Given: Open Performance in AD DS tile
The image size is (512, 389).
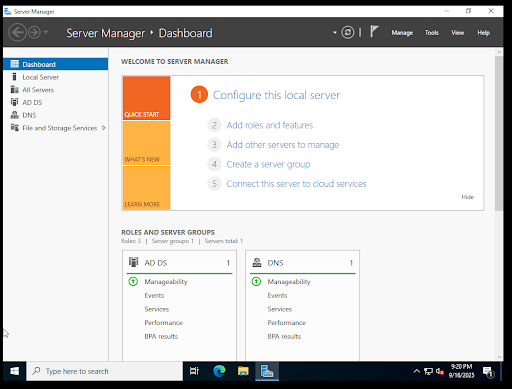Looking at the screenshot, I should click(163, 323).
